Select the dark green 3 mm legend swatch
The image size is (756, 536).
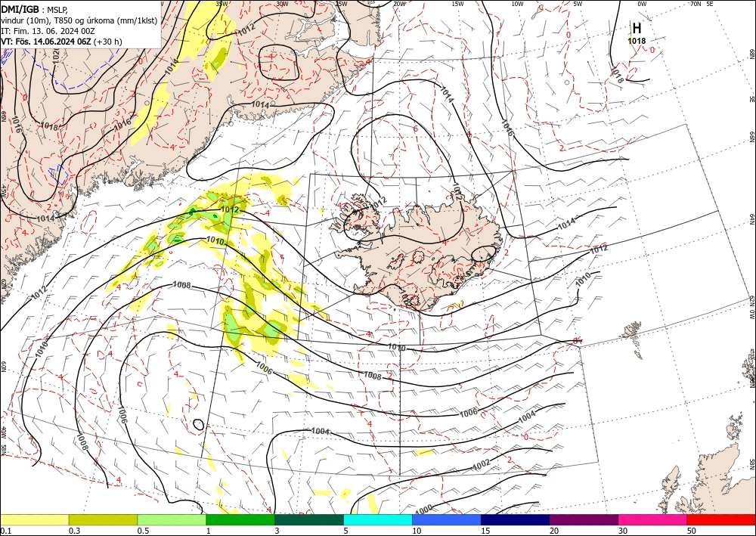click(x=309, y=519)
